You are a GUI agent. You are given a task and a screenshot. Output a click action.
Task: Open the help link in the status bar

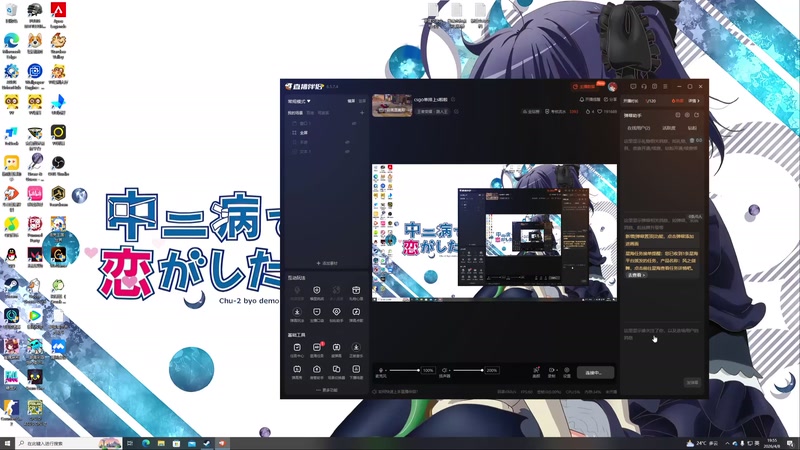pyautogui.click(x=395, y=392)
